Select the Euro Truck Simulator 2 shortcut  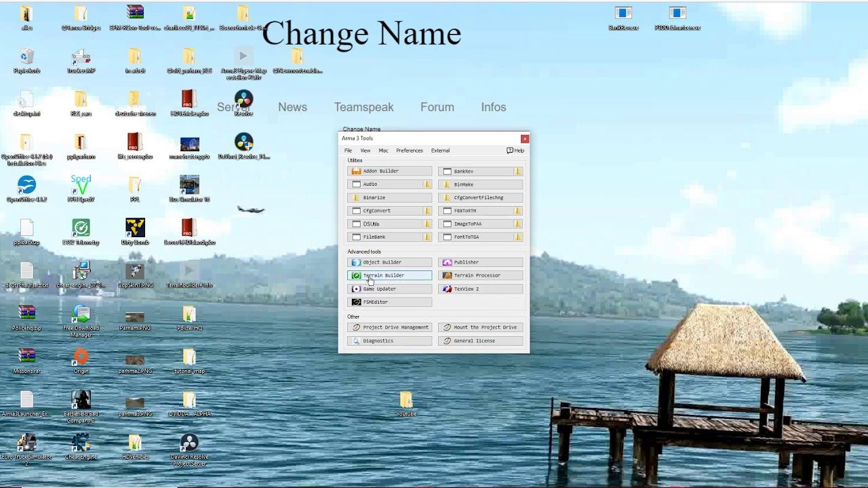(x=26, y=449)
